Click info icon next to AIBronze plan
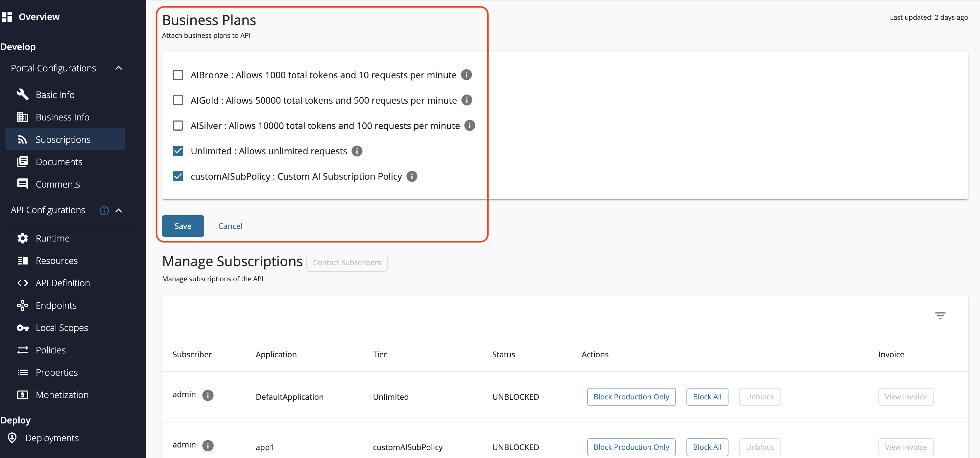The width and height of the screenshot is (980, 458). 466,75
